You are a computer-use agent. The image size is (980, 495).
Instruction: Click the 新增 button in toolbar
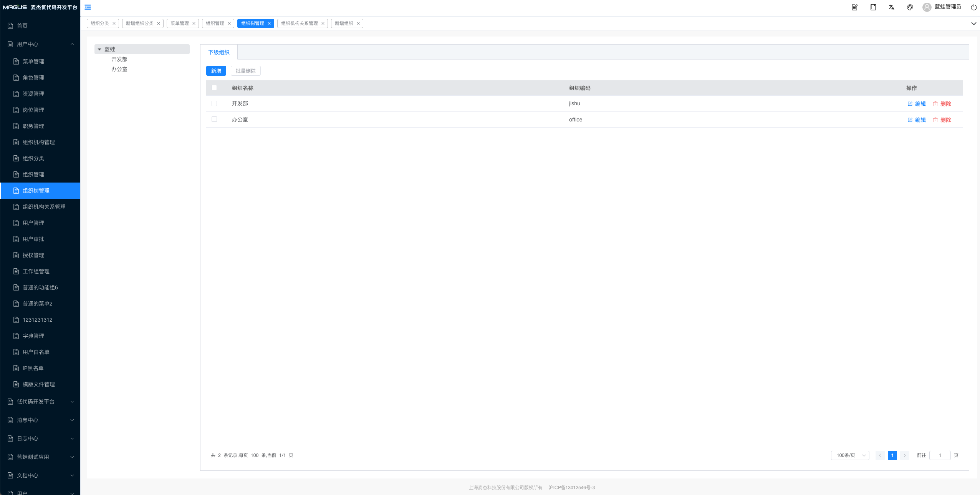point(216,70)
